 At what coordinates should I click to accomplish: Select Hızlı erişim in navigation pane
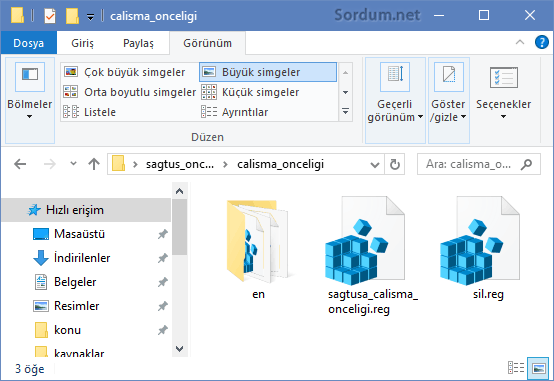click(86, 210)
